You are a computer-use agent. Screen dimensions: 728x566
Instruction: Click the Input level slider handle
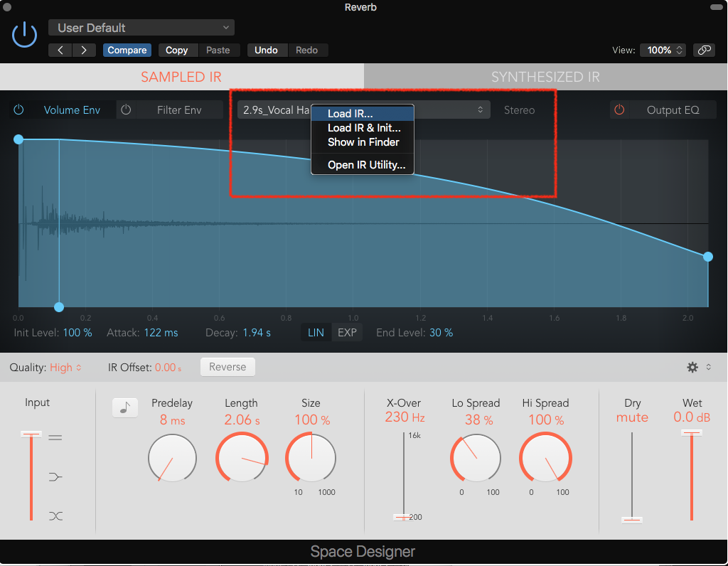(x=31, y=434)
